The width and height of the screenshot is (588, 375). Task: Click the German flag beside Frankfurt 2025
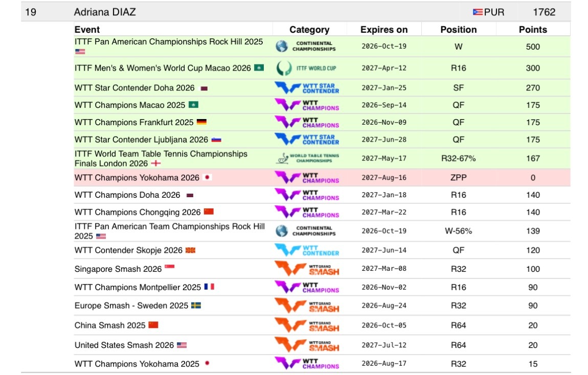(202, 122)
